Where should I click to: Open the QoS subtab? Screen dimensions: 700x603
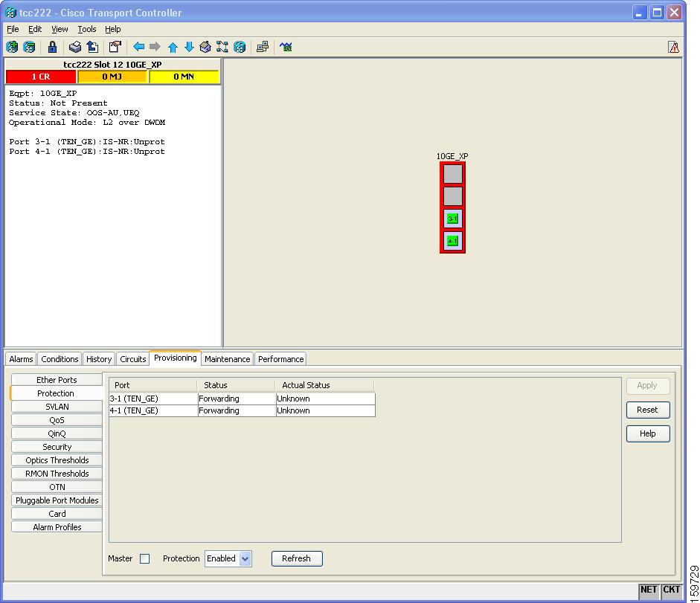[57, 420]
